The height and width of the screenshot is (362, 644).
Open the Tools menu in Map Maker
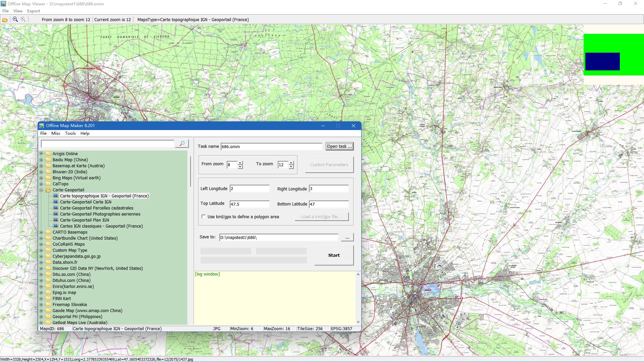[x=70, y=133]
